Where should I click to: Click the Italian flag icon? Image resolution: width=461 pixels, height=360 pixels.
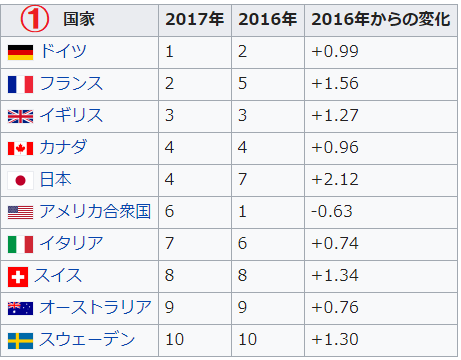click(20, 244)
